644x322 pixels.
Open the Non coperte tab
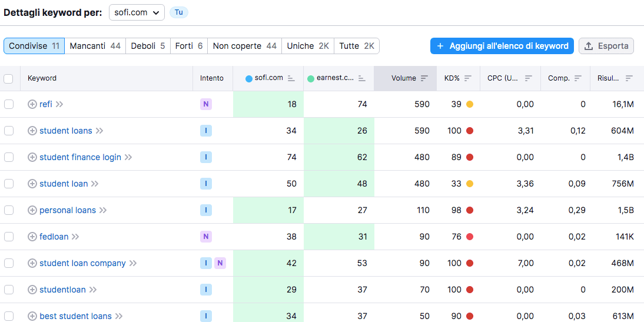point(244,46)
